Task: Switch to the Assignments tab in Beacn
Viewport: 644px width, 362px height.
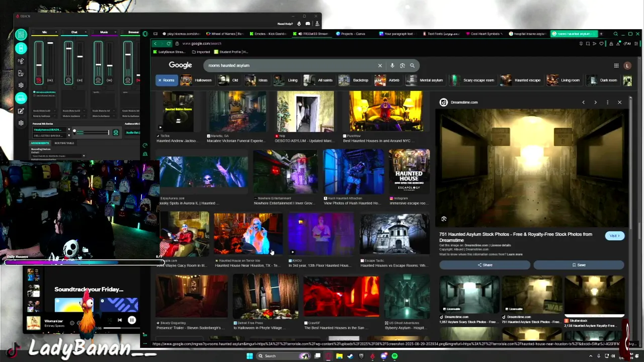Action: click(x=40, y=143)
